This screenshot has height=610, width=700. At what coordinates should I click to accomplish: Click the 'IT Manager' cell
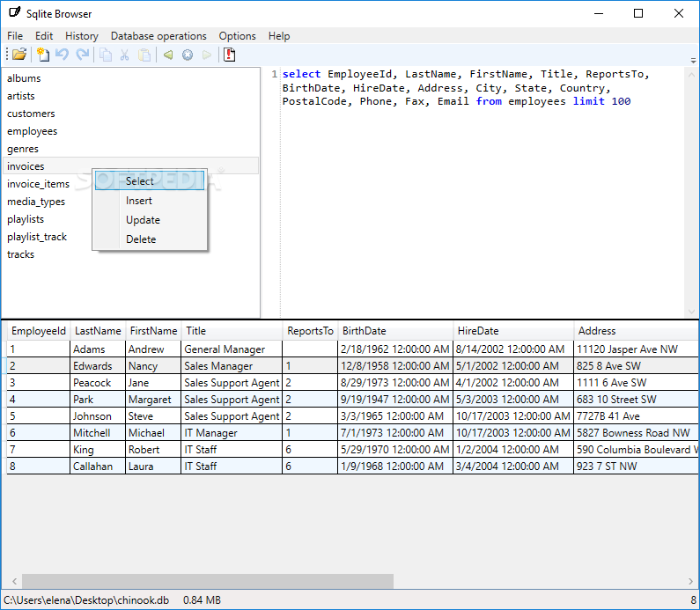232,433
